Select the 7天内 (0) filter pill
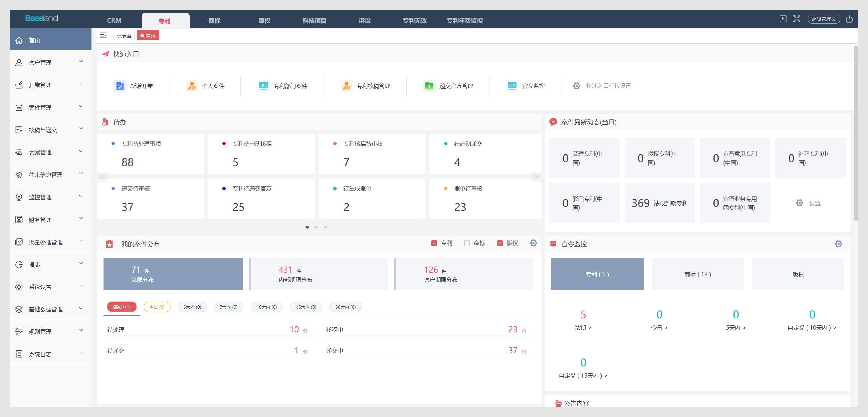This screenshot has width=868, height=417. 229,307
